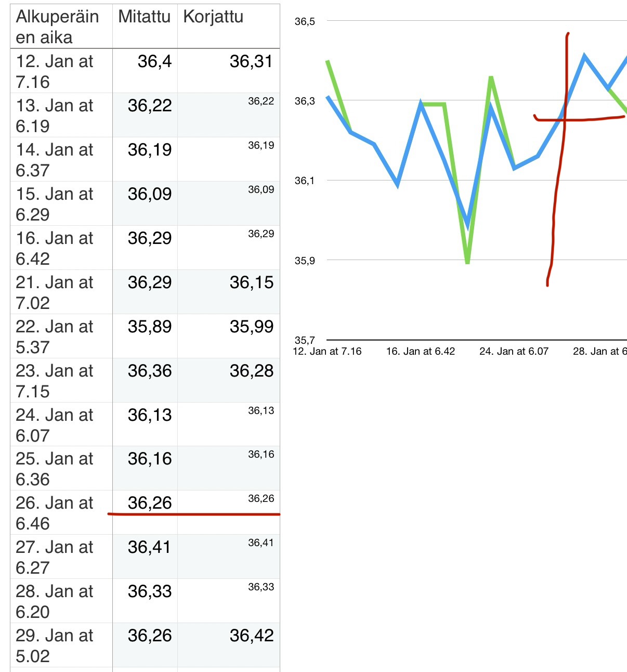This screenshot has width=627, height=672.
Task: Select measured value 36,41 cell
Action: tap(145, 557)
